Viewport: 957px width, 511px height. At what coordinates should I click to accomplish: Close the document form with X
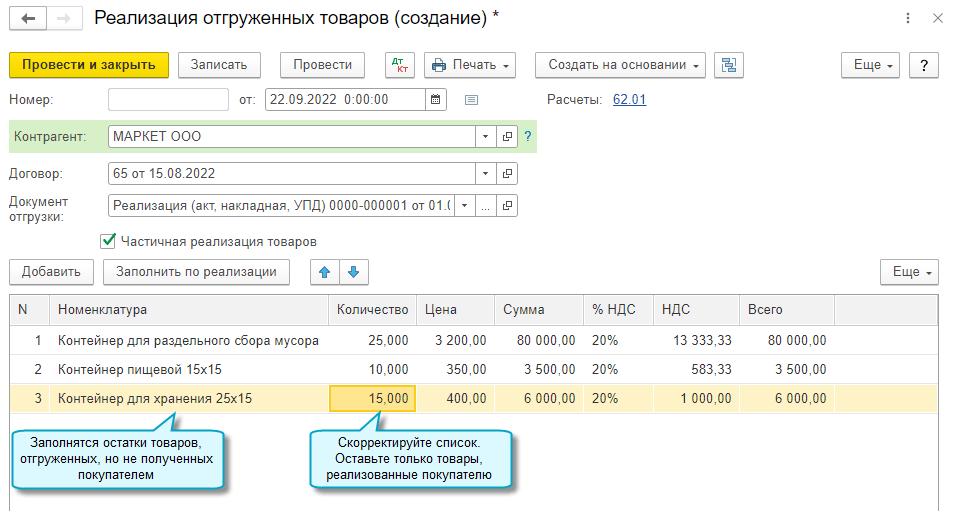point(938,18)
